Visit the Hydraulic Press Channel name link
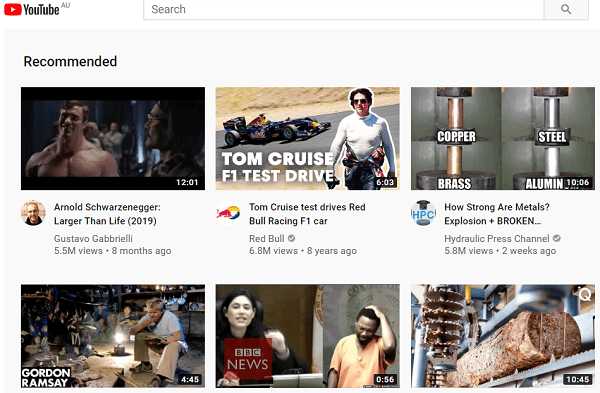 [497, 238]
